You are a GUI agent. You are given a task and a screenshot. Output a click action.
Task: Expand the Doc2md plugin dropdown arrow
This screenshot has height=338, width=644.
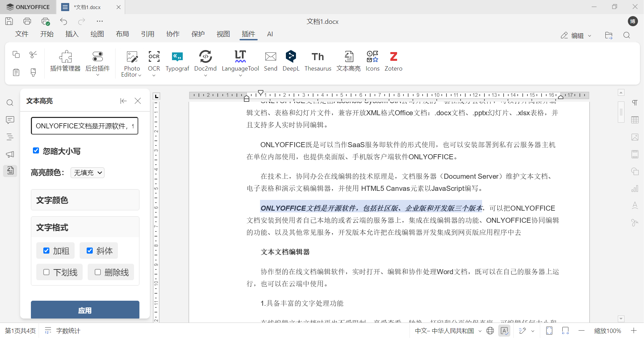[x=206, y=76]
